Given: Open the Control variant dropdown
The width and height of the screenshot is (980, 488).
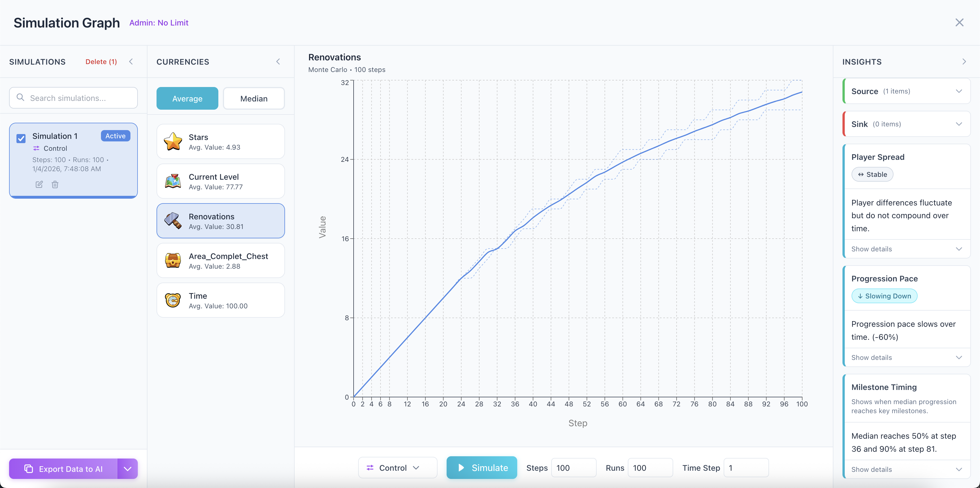Looking at the screenshot, I should pos(397,468).
